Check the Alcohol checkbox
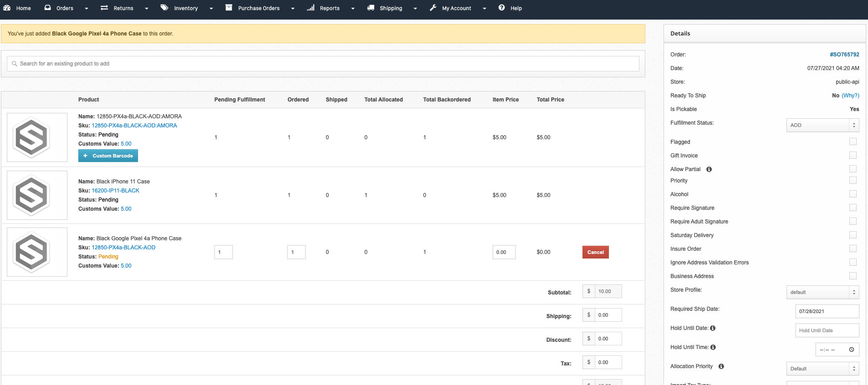 click(853, 194)
